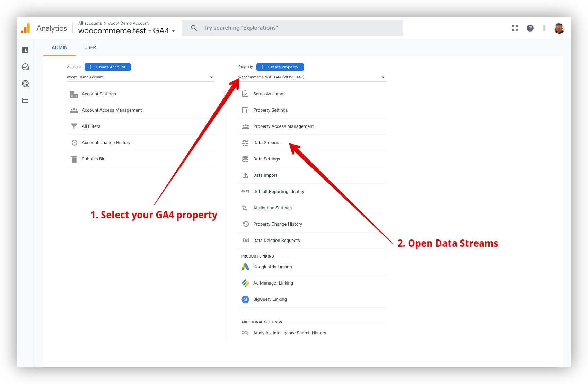The height and width of the screenshot is (384, 588).
Task: Click the Data Import upload icon
Action: click(x=245, y=175)
